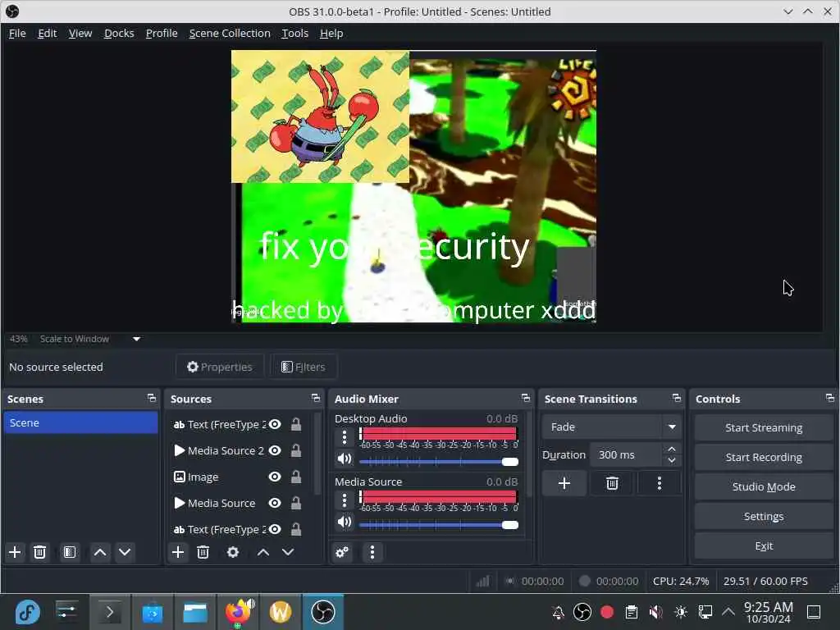Click Start Recording button
This screenshot has height=630, width=840.
764,457
